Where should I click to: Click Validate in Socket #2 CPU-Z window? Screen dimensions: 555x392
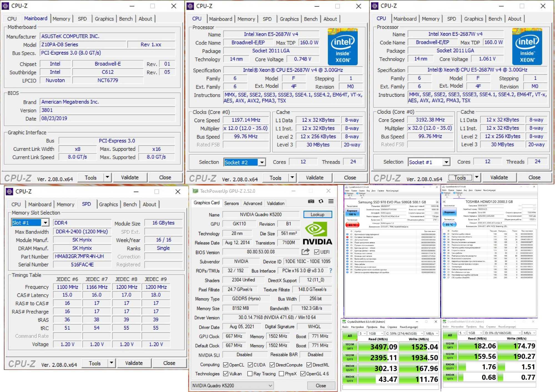coord(314,178)
